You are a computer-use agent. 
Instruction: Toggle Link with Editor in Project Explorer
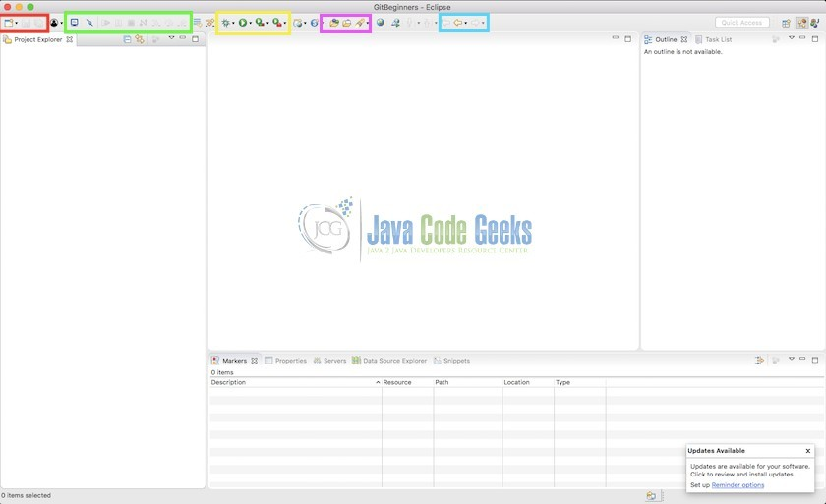pyautogui.click(x=140, y=39)
